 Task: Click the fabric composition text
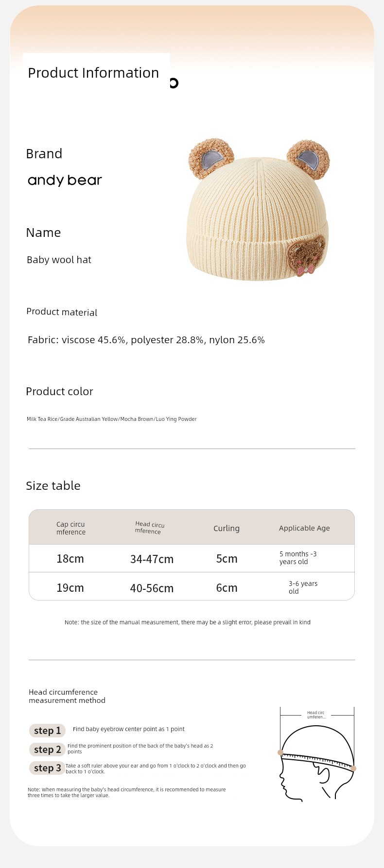pyautogui.click(x=146, y=340)
